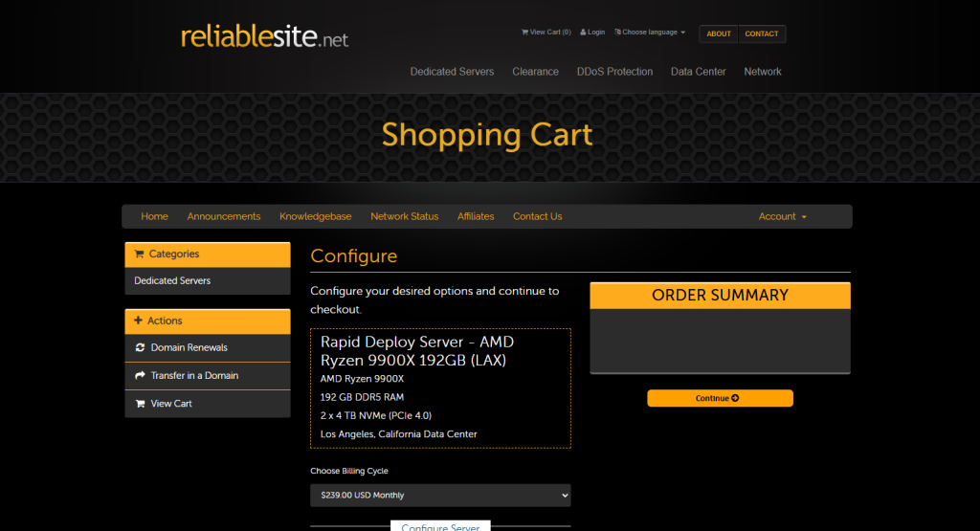Go to DDoS Protection page
This screenshot has height=531, width=980.
click(615, 72)
